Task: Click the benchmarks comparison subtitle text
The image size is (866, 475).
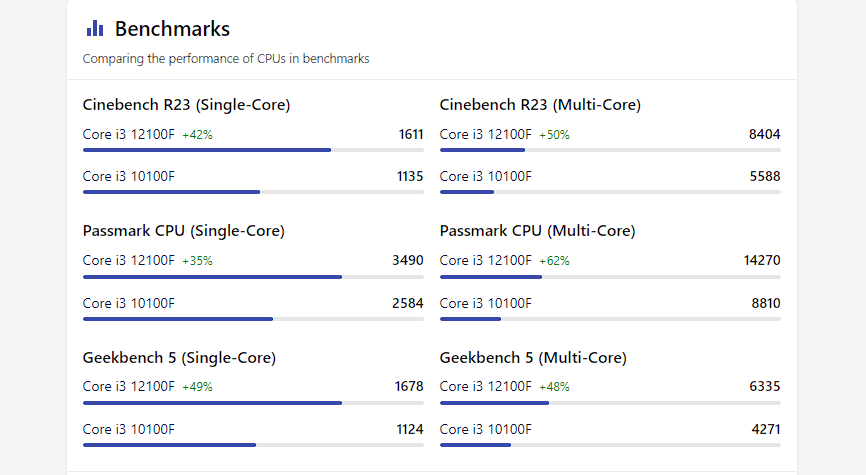Action: (x=225, y=59)
